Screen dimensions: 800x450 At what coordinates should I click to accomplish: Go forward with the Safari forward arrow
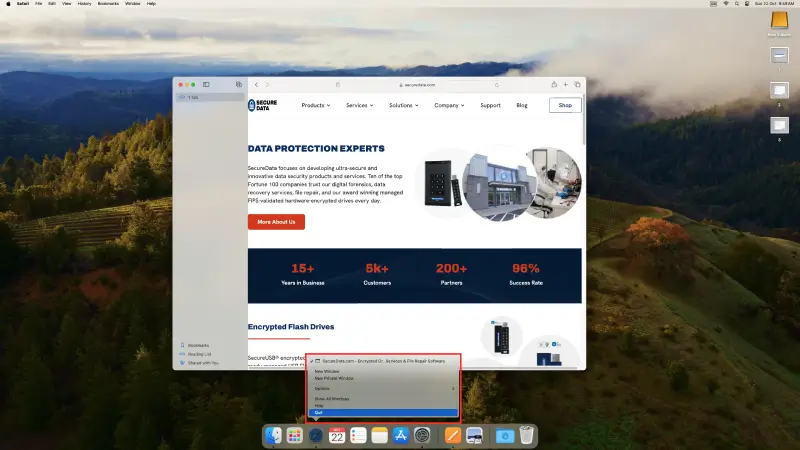[267, 85]
